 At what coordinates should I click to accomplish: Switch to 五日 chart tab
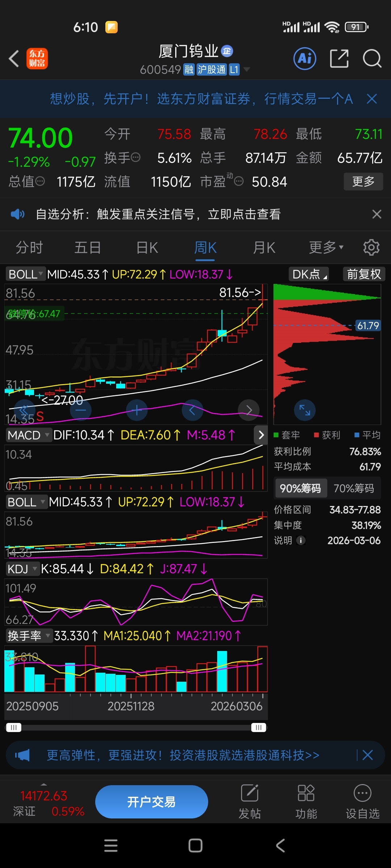[x=88, y=248]
